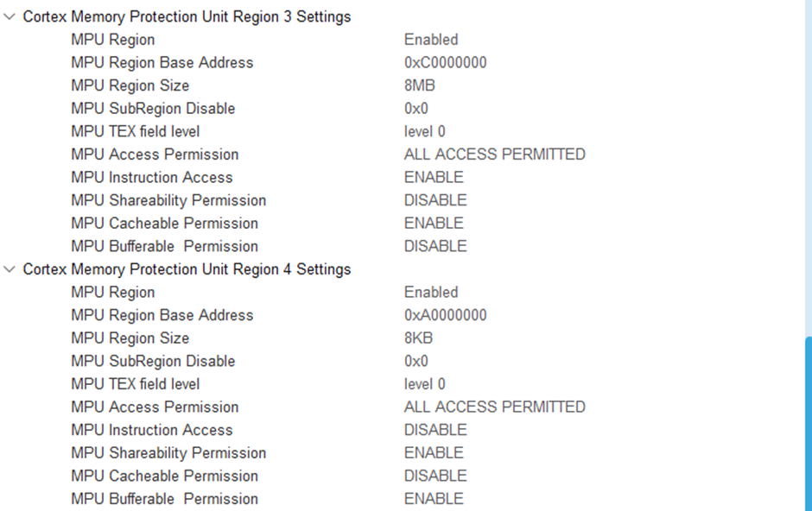Click Region 3 base address 0xC0000000

445,63
